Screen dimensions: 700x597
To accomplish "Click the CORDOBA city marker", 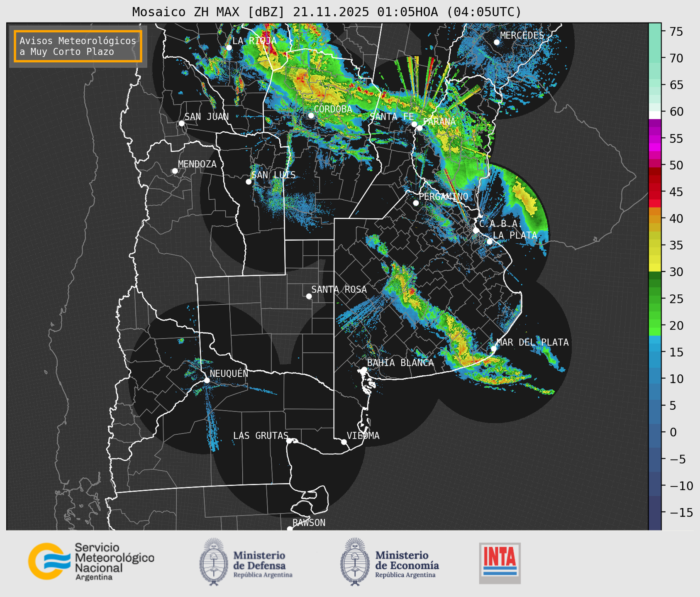I will [x=311, y=115].
